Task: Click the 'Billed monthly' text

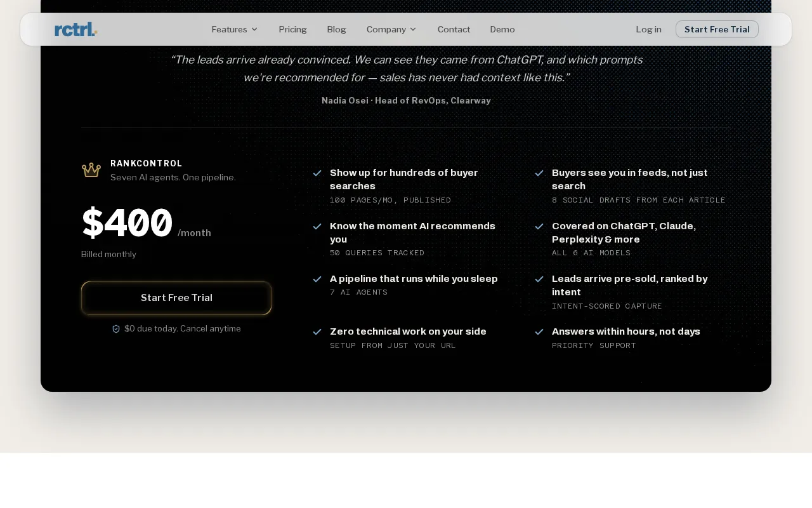Action: coord(108,254)
